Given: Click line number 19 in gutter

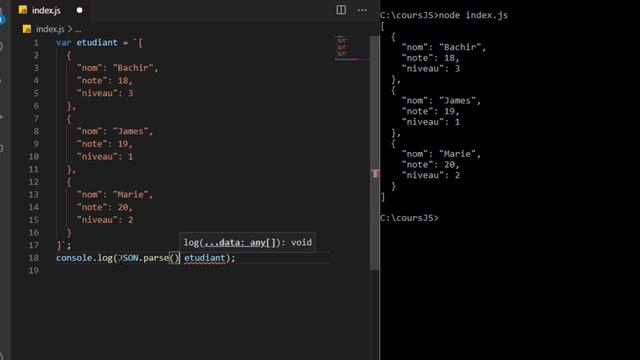Looking at the screenshot, I should tap(33, 270).
